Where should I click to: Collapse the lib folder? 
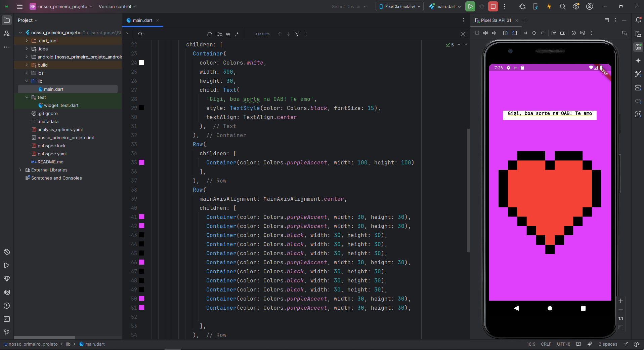click(x=27, y=81)
